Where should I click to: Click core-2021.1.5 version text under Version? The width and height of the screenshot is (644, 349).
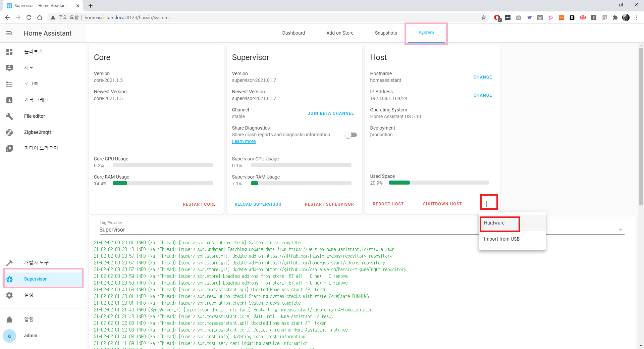pyautogui.click(x=108, y=80)
